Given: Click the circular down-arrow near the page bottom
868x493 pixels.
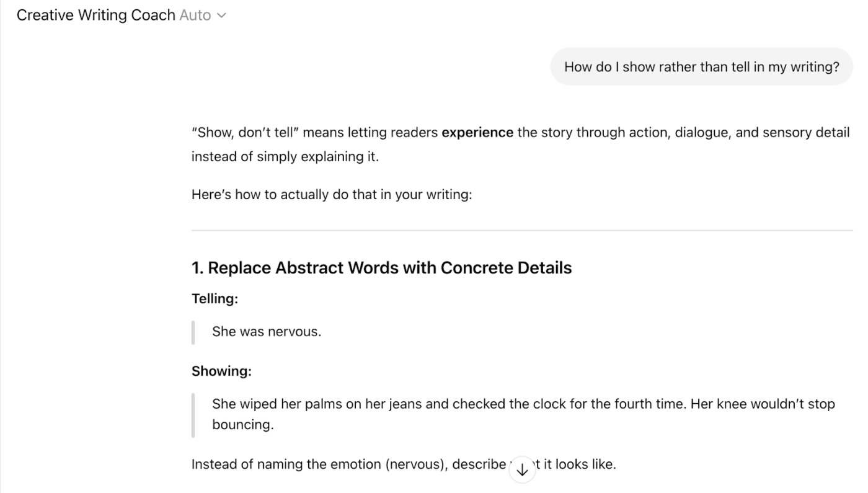Looking at the screenshot, I should [522, 469].
